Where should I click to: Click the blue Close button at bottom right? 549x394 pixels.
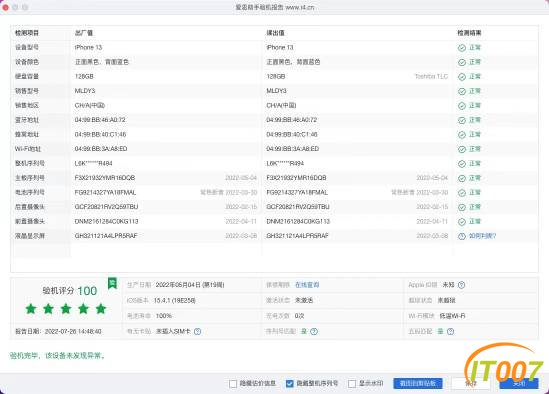tap(519, 383)
